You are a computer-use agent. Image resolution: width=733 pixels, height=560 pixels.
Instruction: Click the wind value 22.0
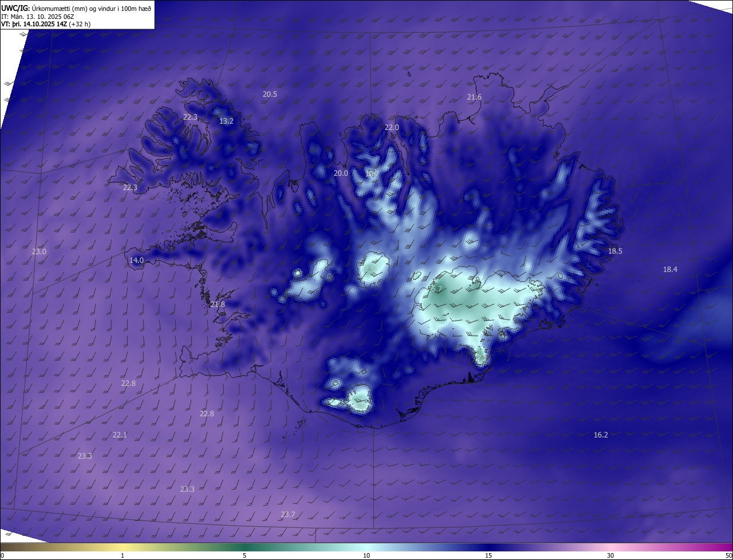click(x=392, y=127)
